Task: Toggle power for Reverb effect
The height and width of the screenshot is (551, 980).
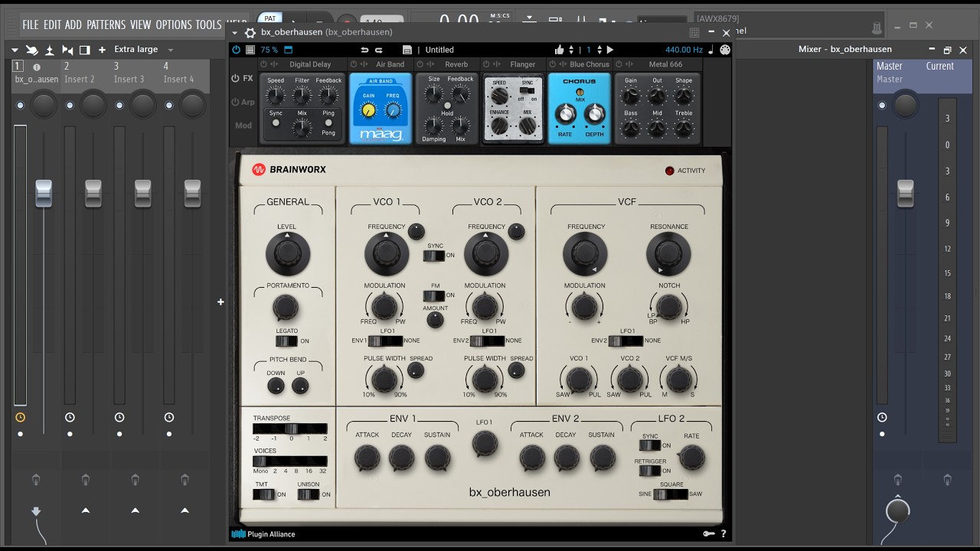Action: [420, 64]
